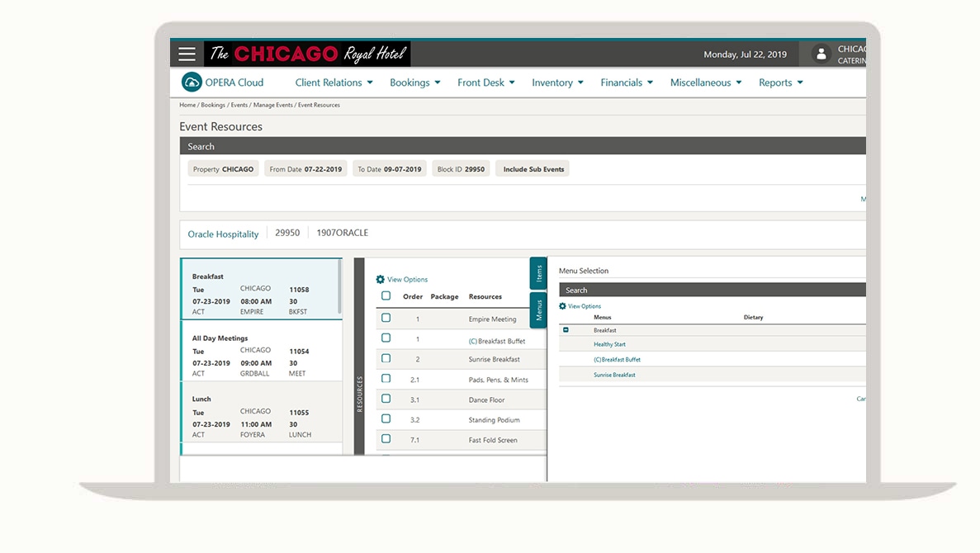Toggle the Dance Floor checkbox
Viewport: 980px width, 553px height.
point(386,399)
